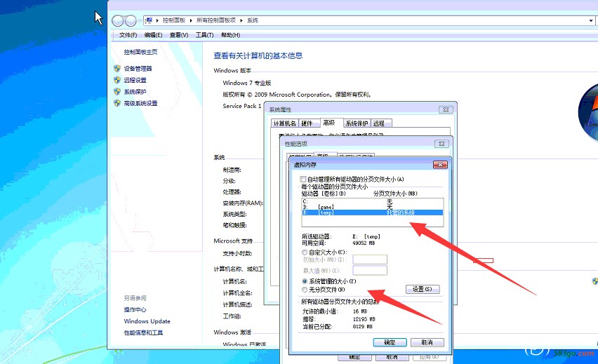598x364 pixels.
Task: Click the 49052 MB available space value
Action: (x=364, y=243)
